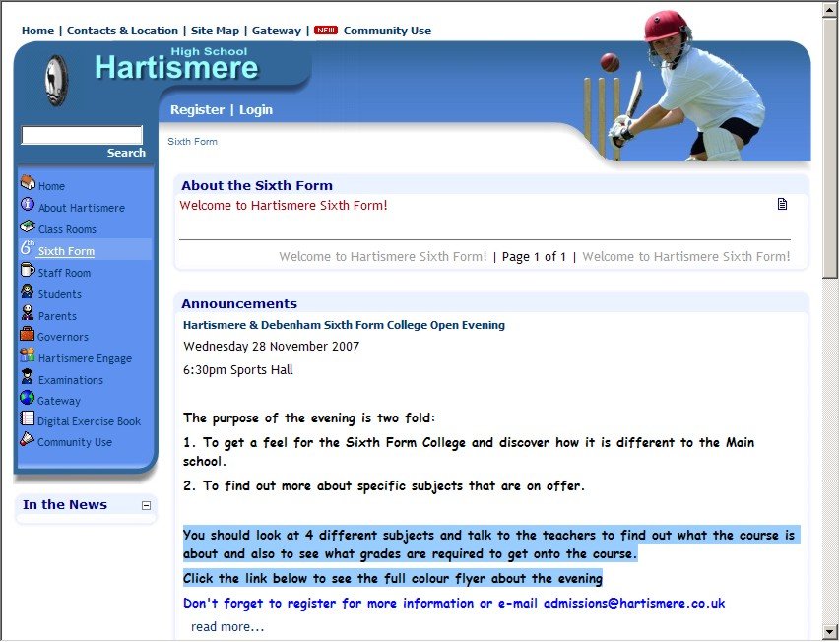
Task: Open the read more... link
Action: click(227, 627)
